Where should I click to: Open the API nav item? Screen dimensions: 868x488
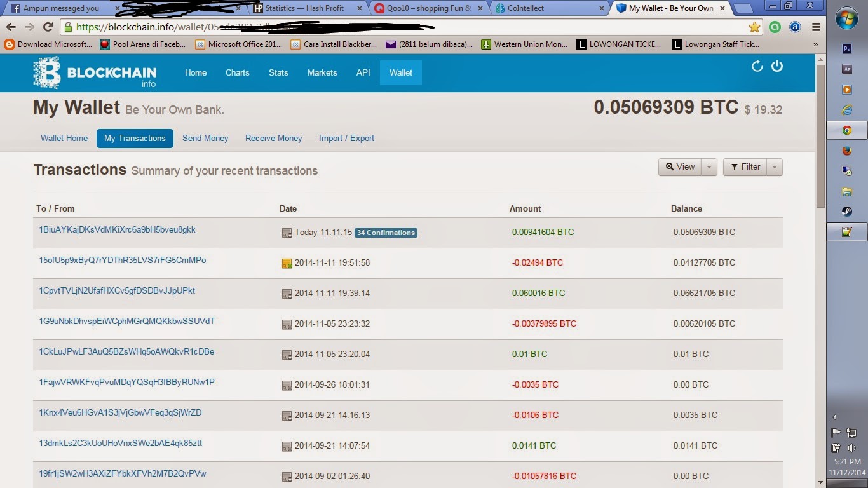363,72
